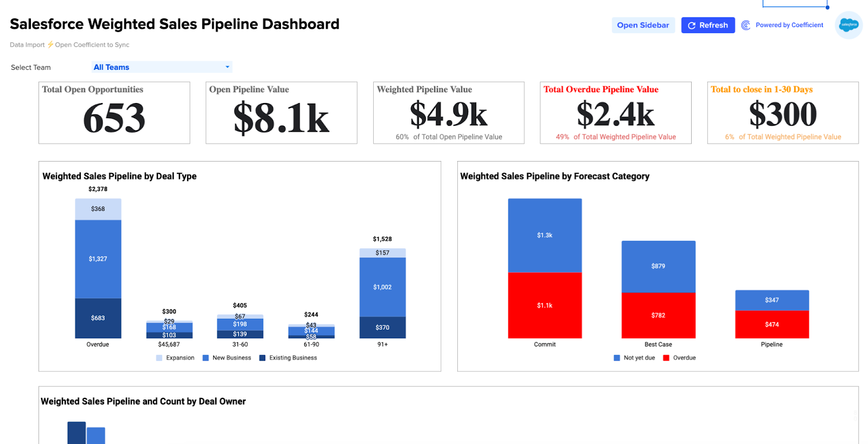Click the 61-90 axis label
Viewport: 868px width, 444px height.
pos(311,344)
